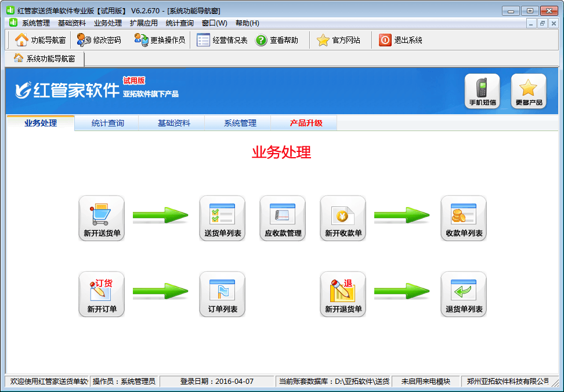
Task: Click 退出系统 to exit
Action: 401,40
